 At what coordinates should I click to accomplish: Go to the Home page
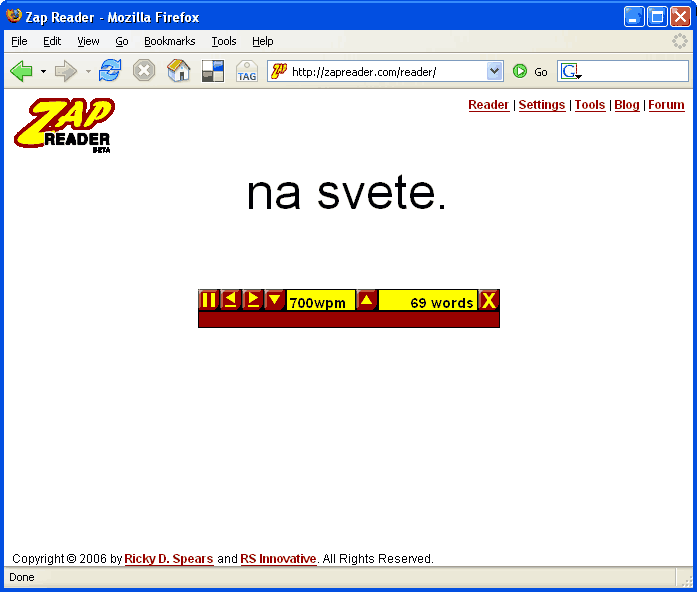click(179, 70)
